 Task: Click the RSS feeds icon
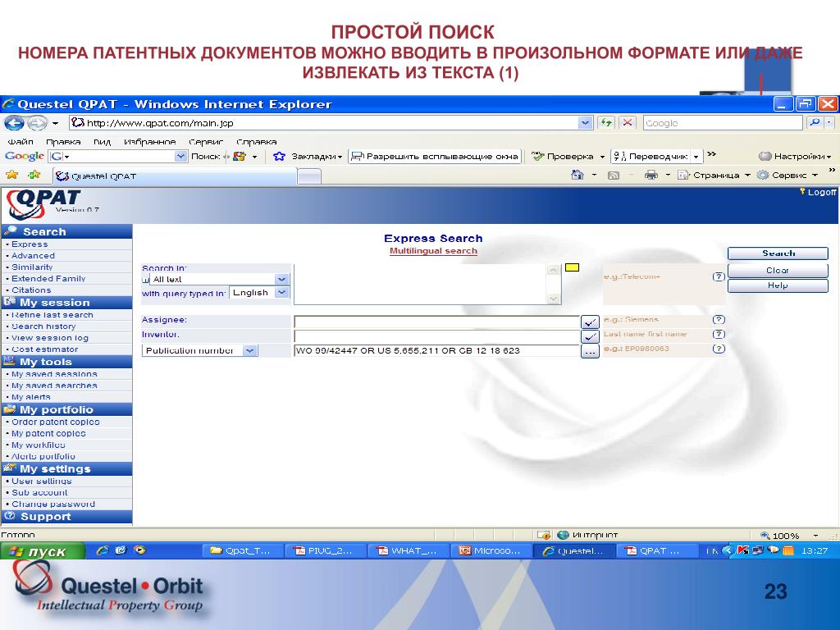tap(614, 176)
